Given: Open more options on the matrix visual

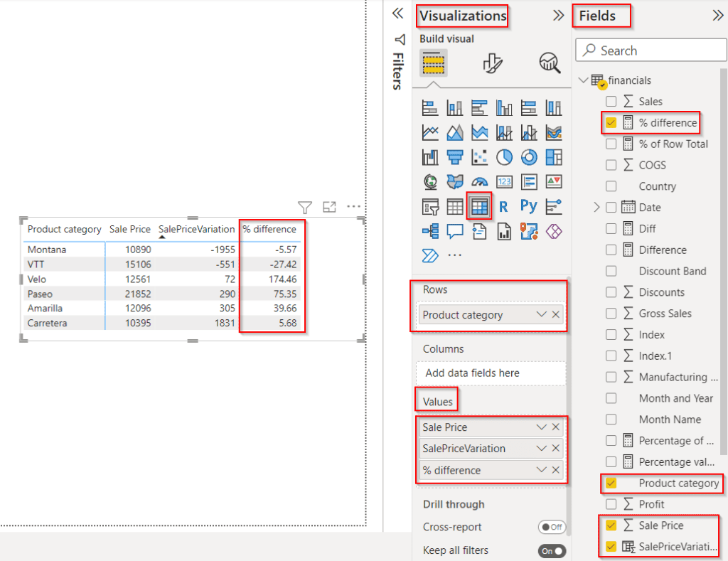Looking at the screenshot, I should [x=353, y=207].
